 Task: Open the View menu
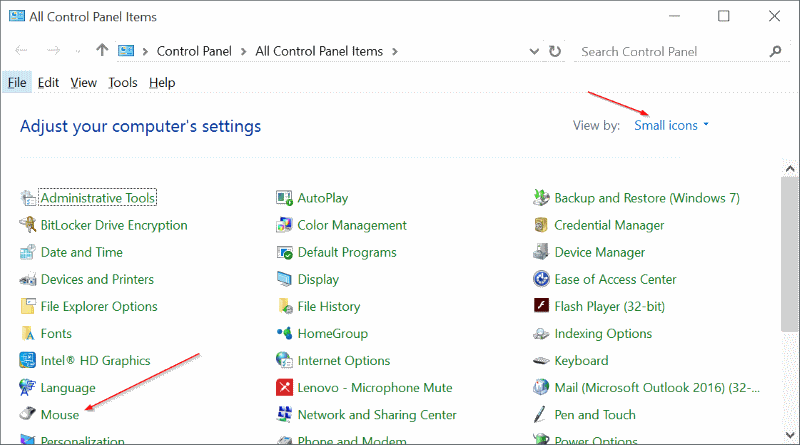pos(84,83)
